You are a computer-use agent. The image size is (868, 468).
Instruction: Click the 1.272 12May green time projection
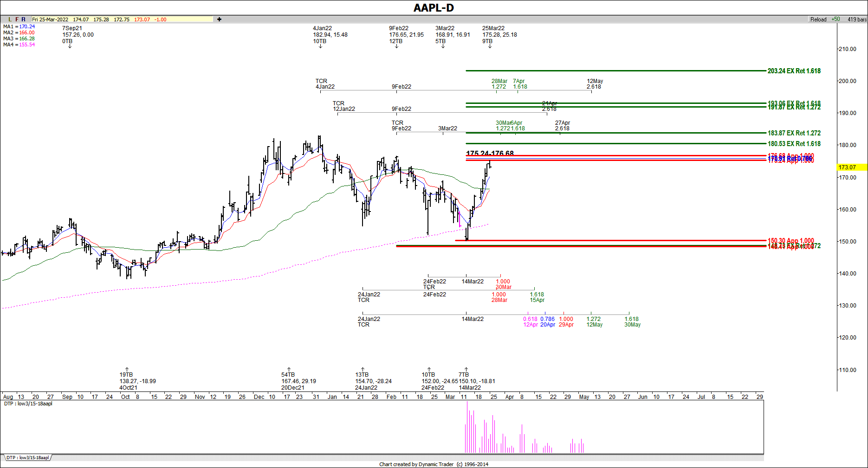pos(594,322)
